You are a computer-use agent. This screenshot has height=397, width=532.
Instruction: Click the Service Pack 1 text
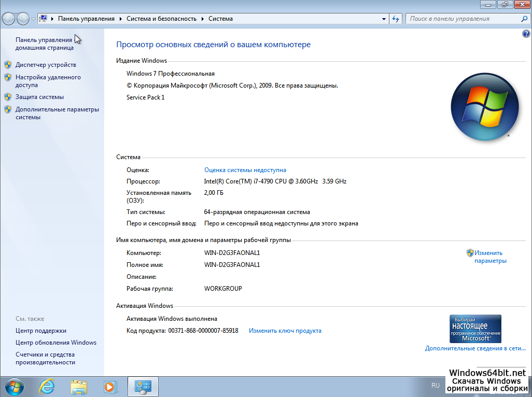point(145,97)
